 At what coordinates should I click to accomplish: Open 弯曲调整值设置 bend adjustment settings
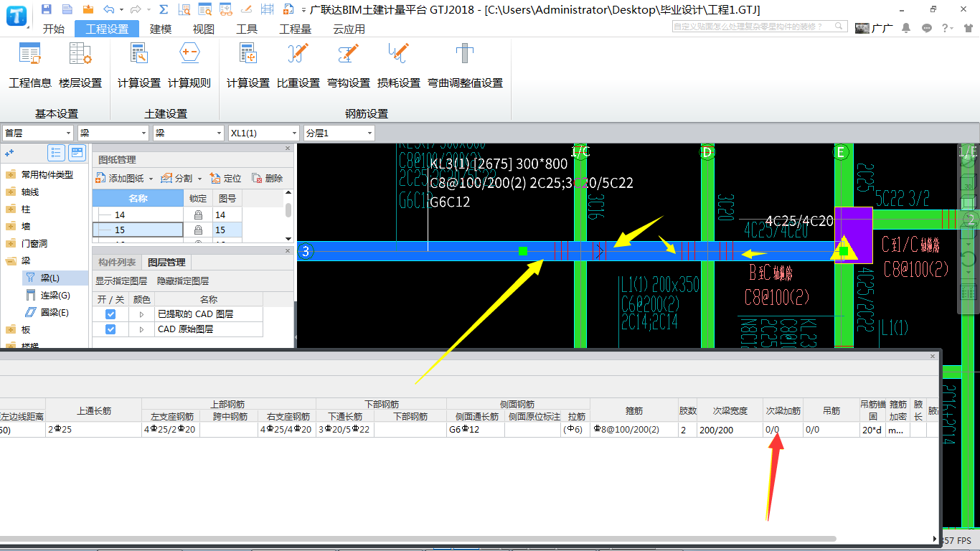465,66
